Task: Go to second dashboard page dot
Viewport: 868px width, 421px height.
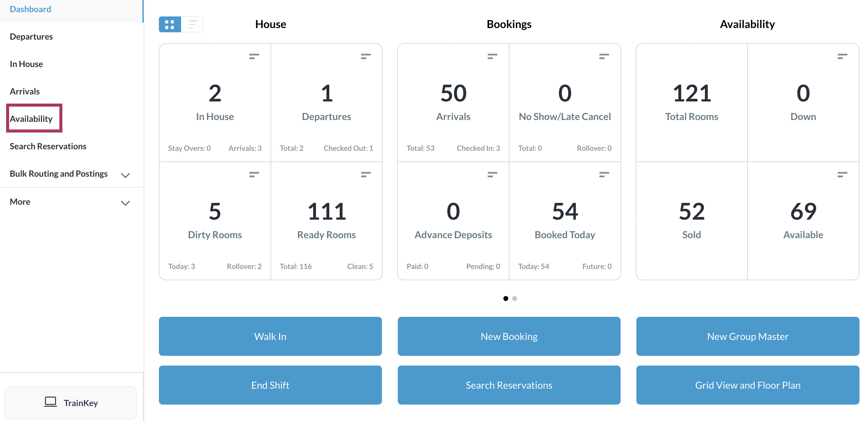Action: coord(514,299)
